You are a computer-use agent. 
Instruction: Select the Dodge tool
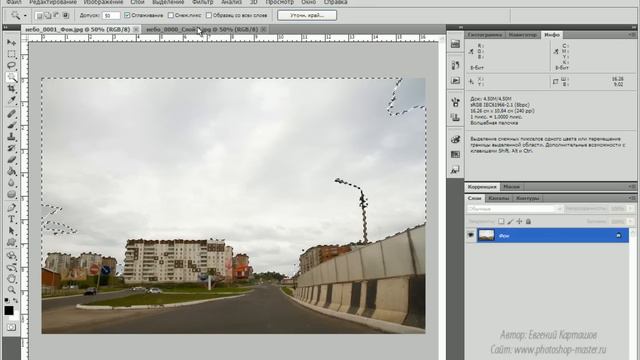click(x=11, y=194)
